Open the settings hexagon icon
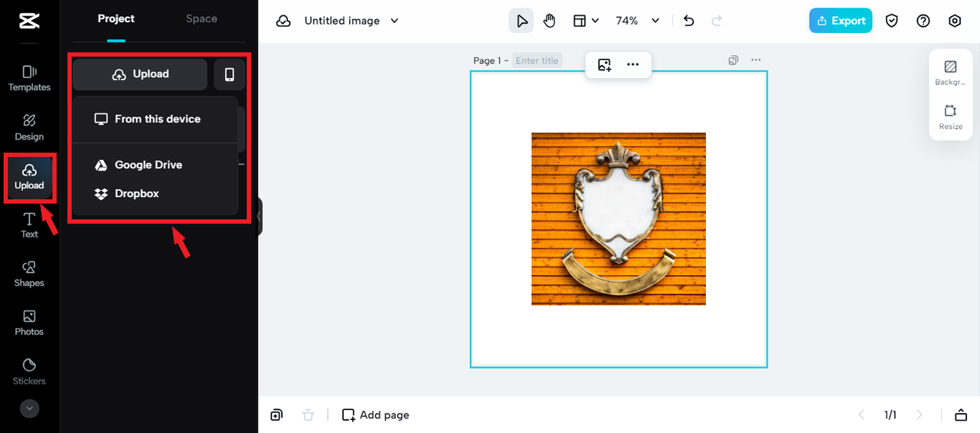 [955, 21]
